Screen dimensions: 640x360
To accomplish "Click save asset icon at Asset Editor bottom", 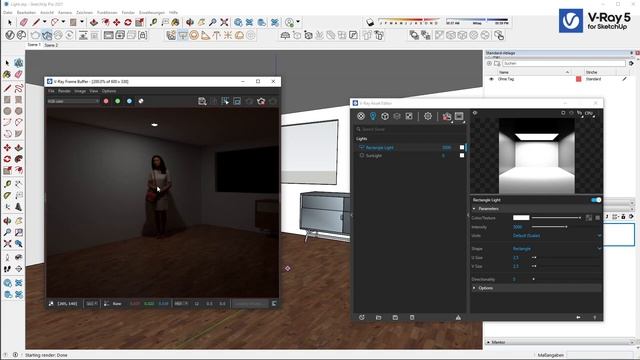I will 395,317.
